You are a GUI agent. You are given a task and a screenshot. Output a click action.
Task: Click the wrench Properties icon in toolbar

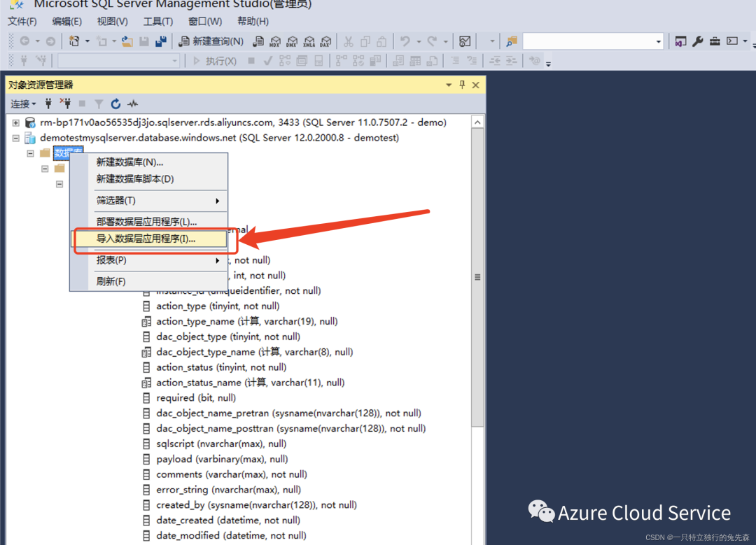698,41
